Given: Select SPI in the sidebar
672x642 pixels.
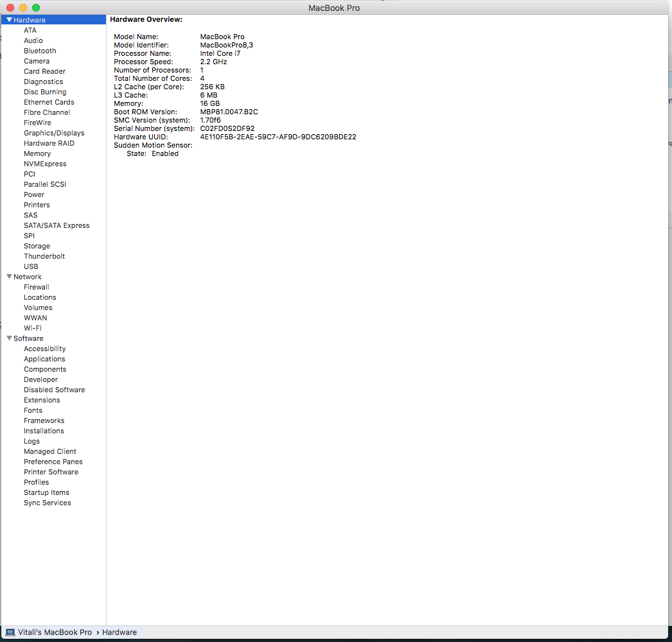Looking at the screenshot, I should click(29, 236).
